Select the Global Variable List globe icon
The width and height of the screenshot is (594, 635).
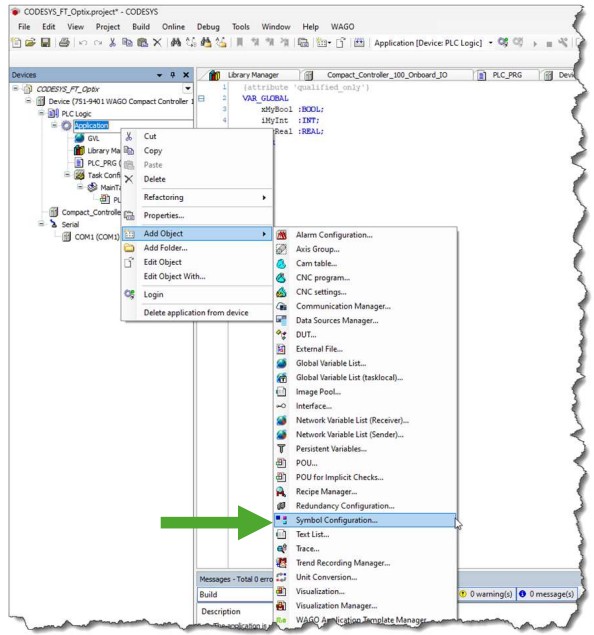(x=281, y=363)
